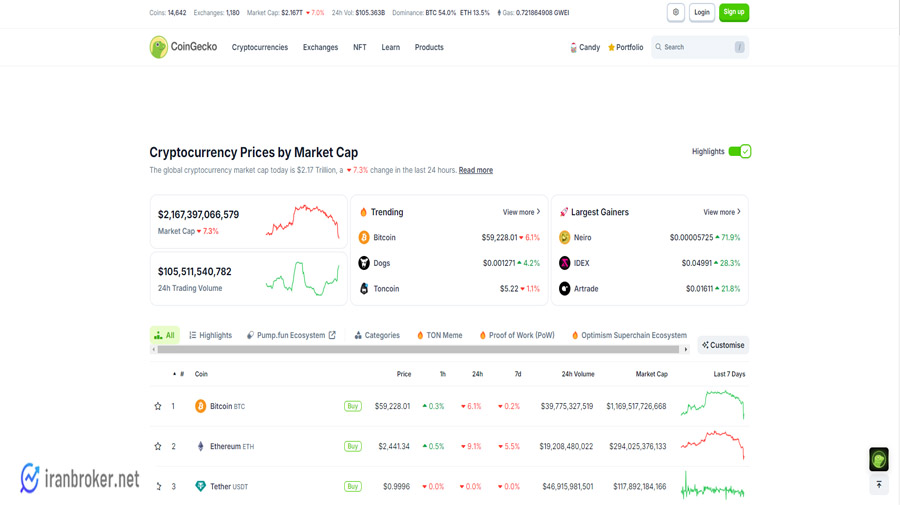Click the Login button
This screenshot has height=505, width=900.
point(701,12)
